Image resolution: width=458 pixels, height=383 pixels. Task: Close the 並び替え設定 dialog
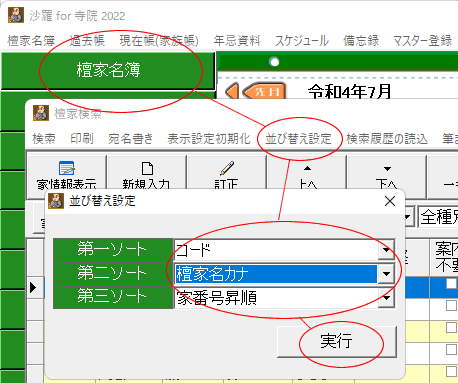[390, 201]
